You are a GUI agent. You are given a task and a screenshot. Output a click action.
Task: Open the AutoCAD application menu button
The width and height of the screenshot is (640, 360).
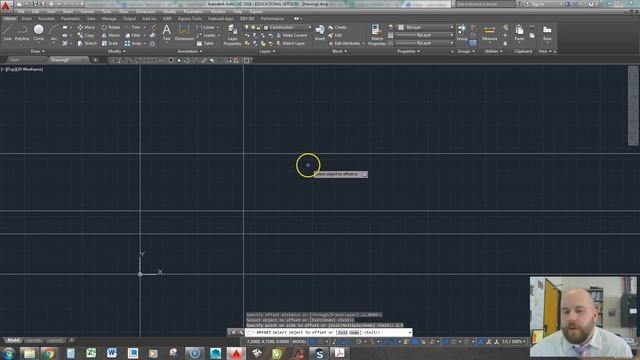(x=6, y=6)
